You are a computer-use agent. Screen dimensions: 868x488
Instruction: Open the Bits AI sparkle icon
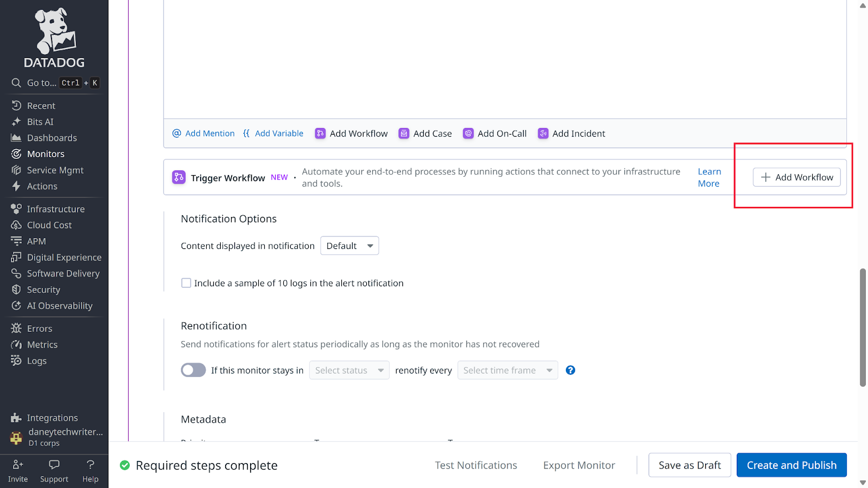(x=16, y=122)
